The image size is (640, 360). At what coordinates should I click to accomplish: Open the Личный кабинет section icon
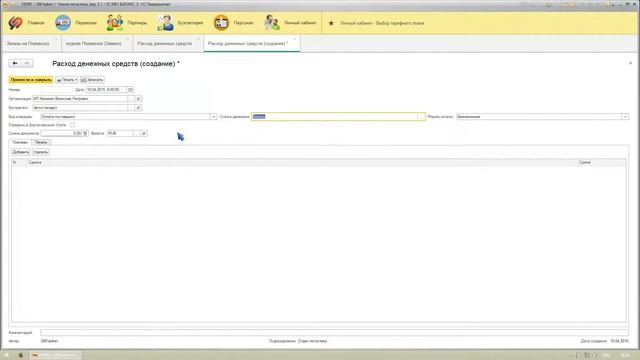pos(271,23)
